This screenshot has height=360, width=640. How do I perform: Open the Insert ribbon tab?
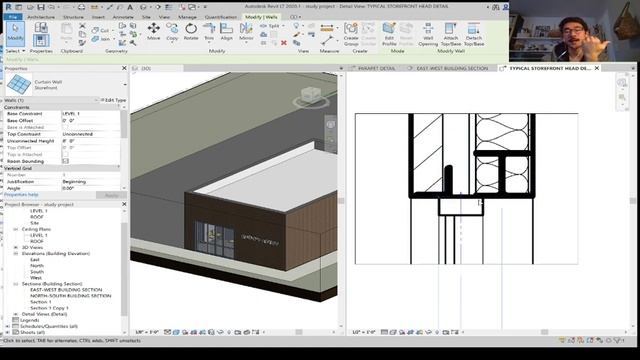(x=98, y=17)
